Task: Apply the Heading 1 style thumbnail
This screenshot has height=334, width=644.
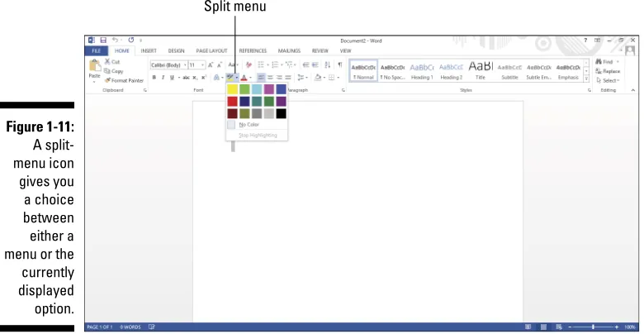Action: (422, 70)
